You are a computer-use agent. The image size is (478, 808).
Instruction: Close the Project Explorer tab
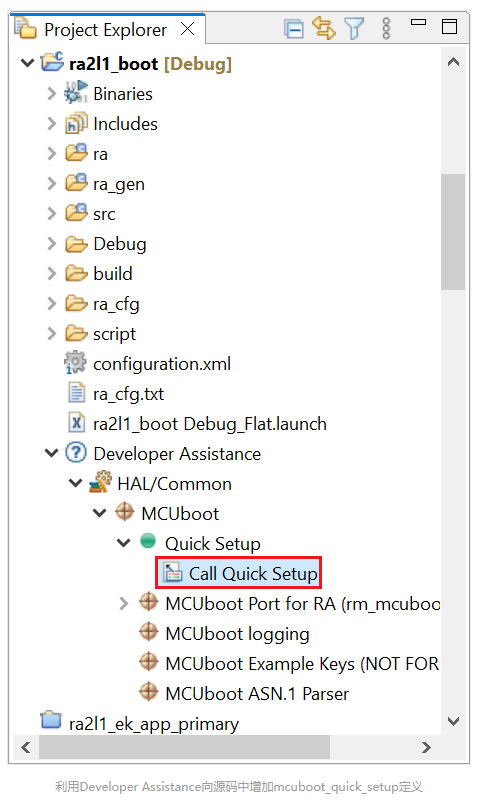click(188, 29)
